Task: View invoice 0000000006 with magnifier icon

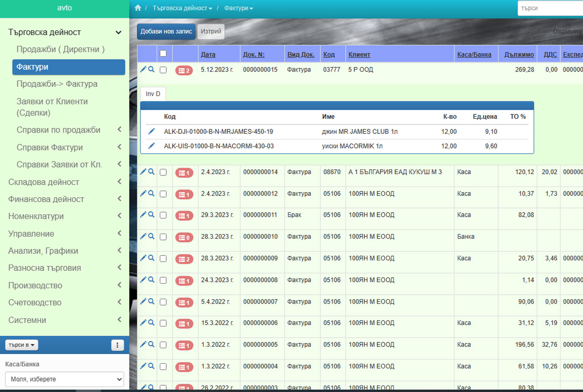Action: [151, 322]
